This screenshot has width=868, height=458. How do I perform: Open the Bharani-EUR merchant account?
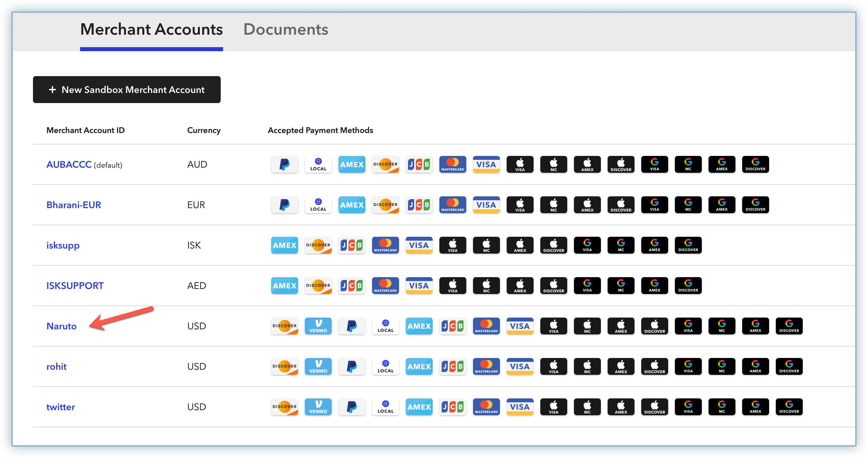[x=73, y=205]
